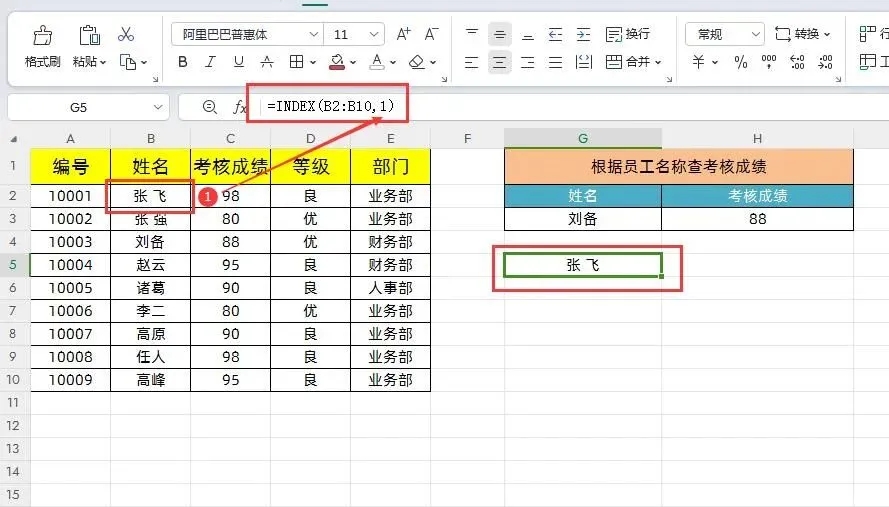Click the 考核成绩 yellow header cell

(231, 167)
